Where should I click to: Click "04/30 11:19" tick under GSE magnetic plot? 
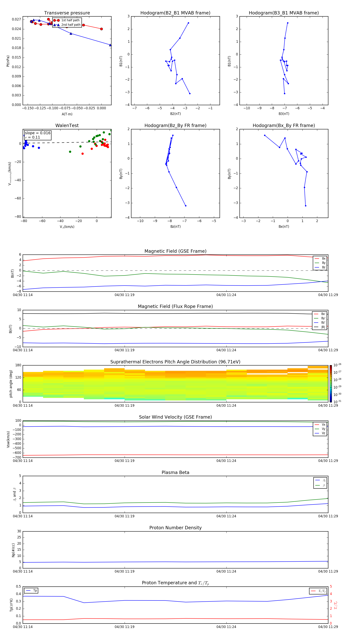124,295
